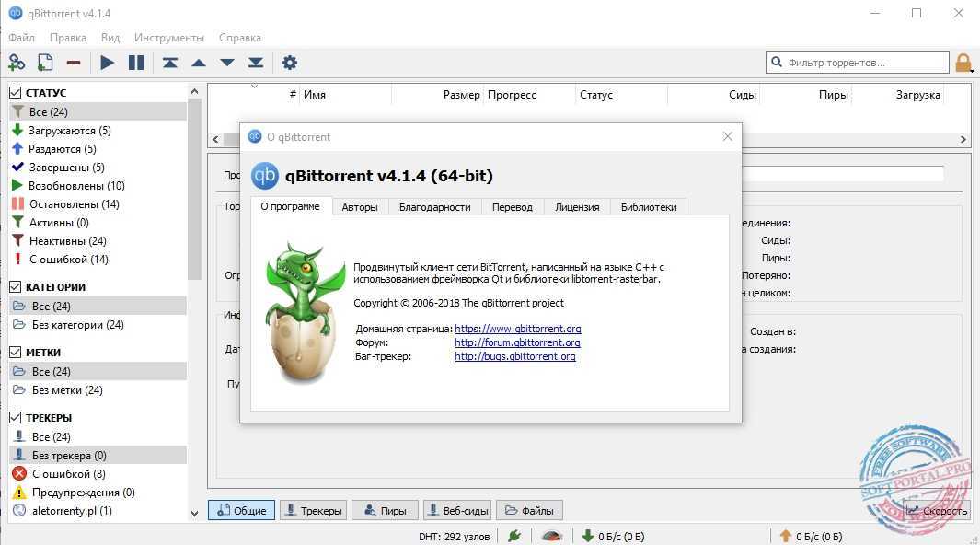Open the Справка menu
Screen dimensions: 980x545
point(240,38)
